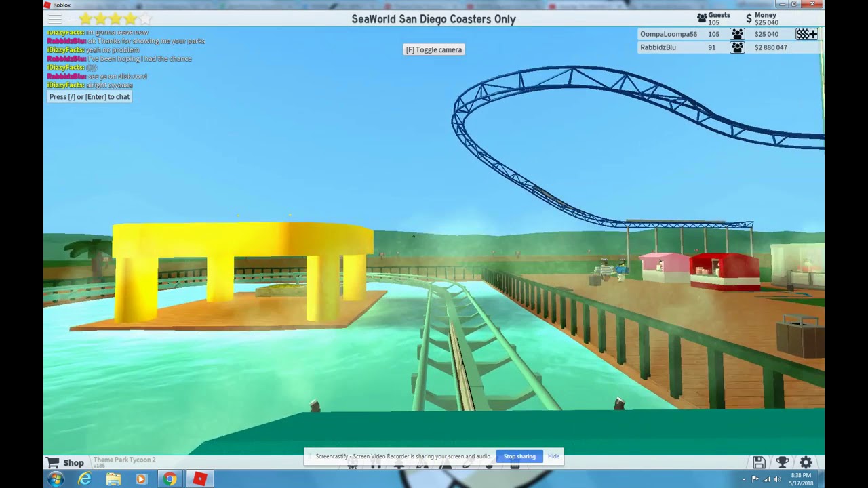Screen dimensions: 868x488
Task: Switch to Google Chrome on the taskbar
Action: (170, 479)
